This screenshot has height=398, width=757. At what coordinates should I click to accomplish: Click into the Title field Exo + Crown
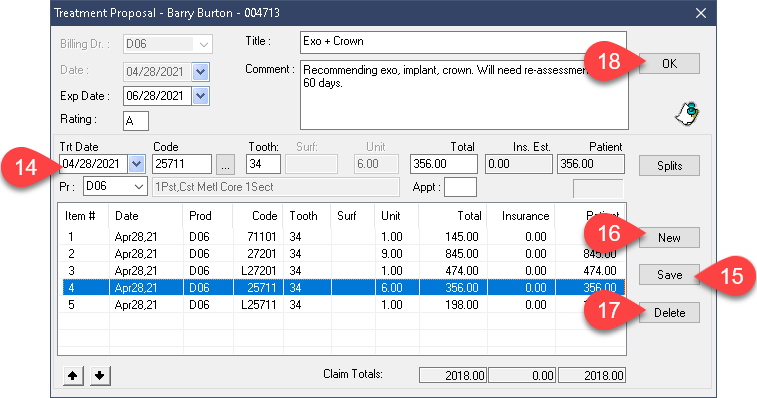click(x=463, y=42)
